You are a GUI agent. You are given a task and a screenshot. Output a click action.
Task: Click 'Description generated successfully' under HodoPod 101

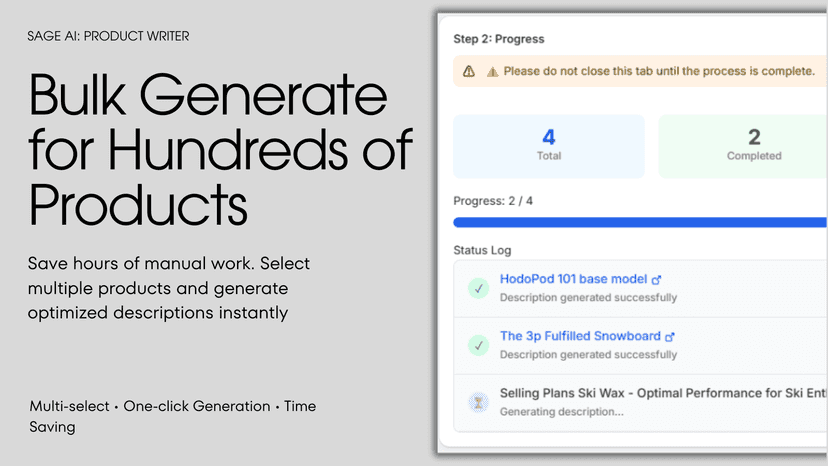tap(588, 297)
